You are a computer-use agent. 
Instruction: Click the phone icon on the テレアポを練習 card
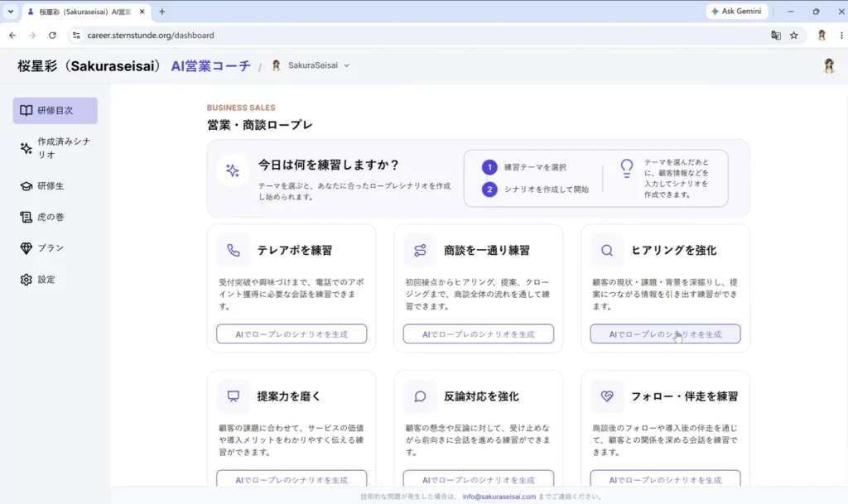(x=233, y=250)
